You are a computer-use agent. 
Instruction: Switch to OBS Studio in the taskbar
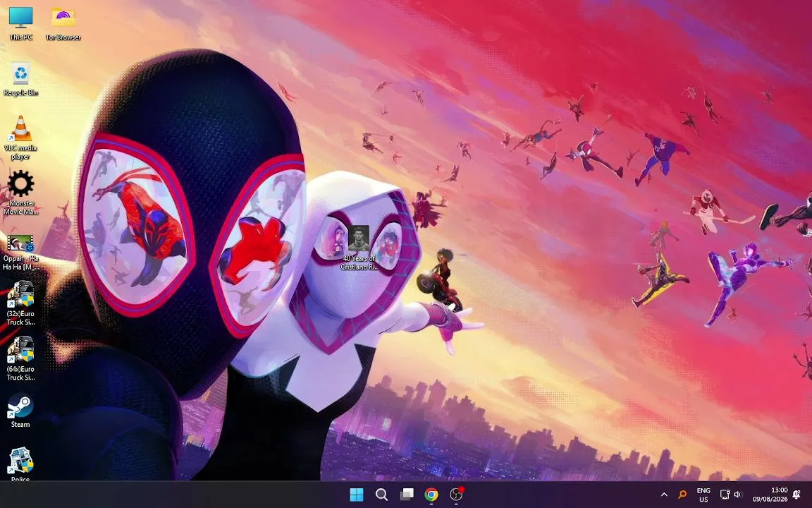[x=456, y=495]
